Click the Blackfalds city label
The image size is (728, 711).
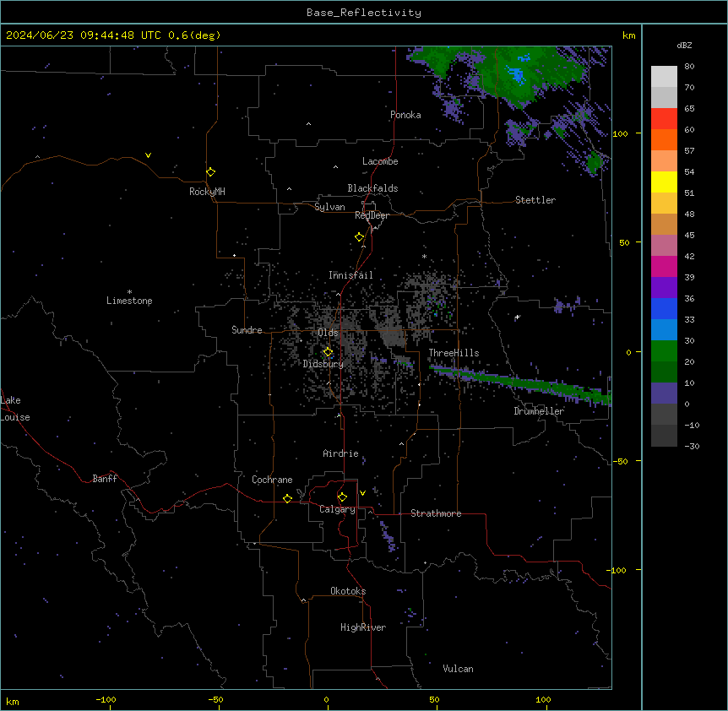click(x=372, y=188)
